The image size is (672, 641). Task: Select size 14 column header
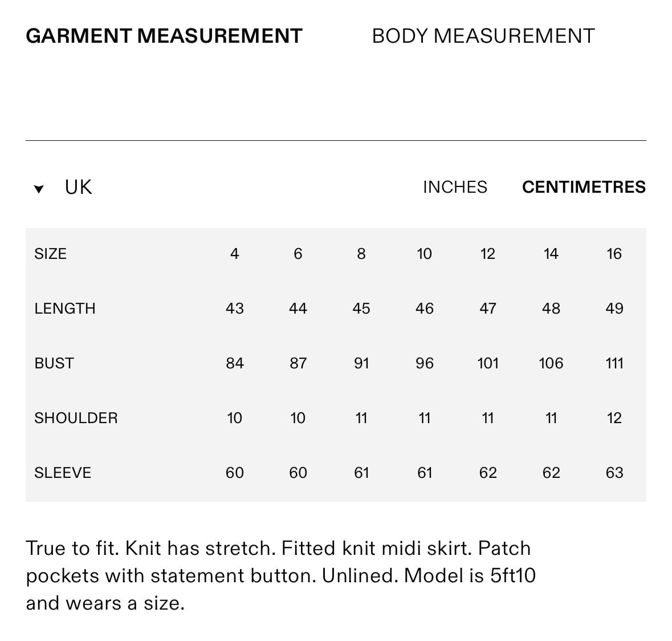click(x=551, y=254)
